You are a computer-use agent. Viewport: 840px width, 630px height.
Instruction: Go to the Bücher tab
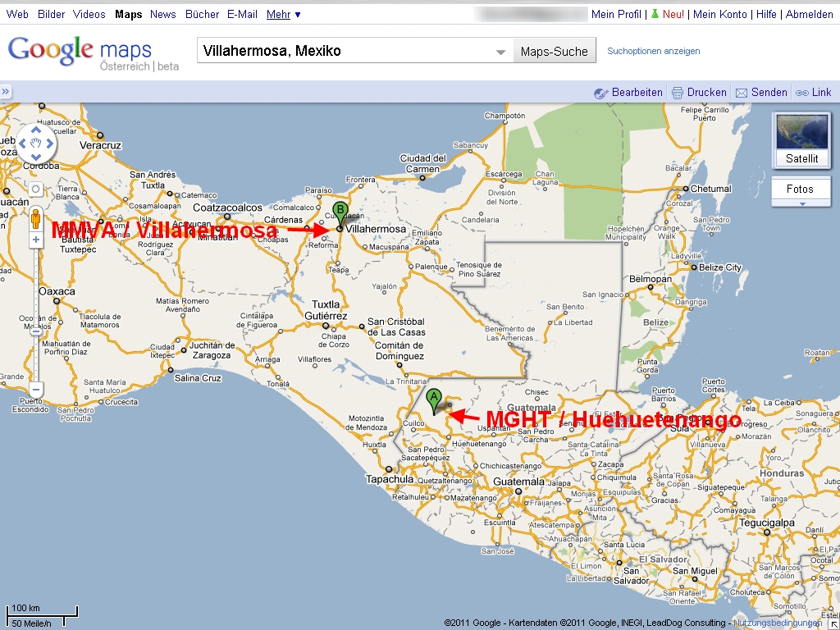tap(202, 15)
